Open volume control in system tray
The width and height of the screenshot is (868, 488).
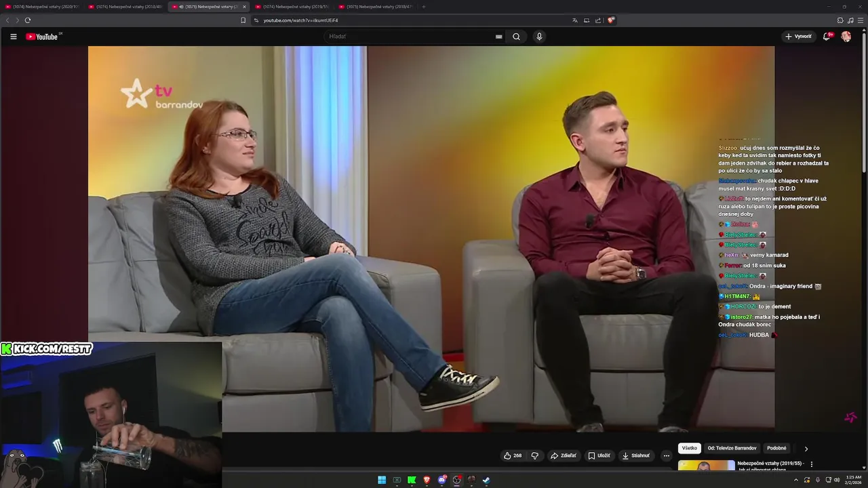point(837,480)
